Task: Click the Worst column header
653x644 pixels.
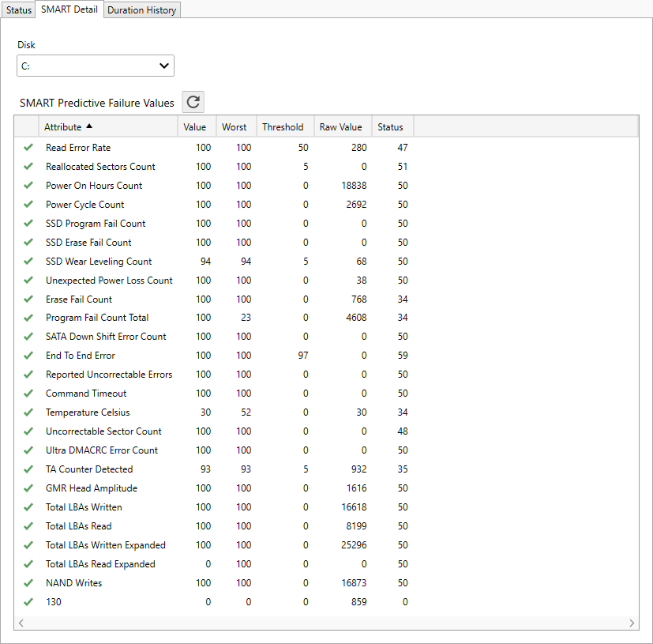Action: (235, 126)
